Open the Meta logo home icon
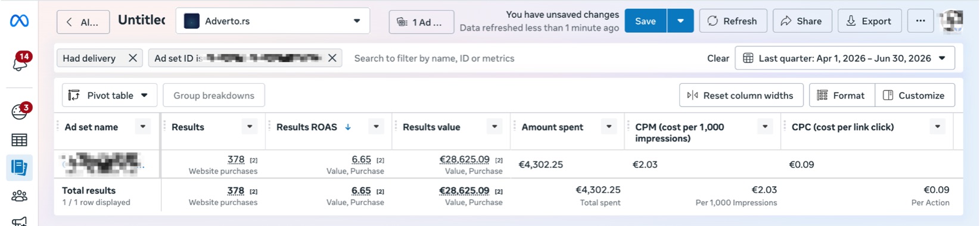Image resolution: width=980 pixels, height=226 pixels. click(x=19, y=21)
